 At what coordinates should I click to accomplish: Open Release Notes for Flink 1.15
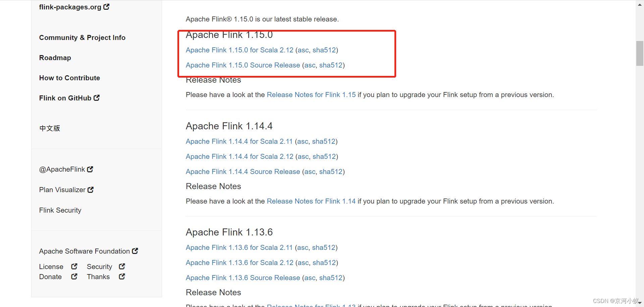(x=311, y=95)
